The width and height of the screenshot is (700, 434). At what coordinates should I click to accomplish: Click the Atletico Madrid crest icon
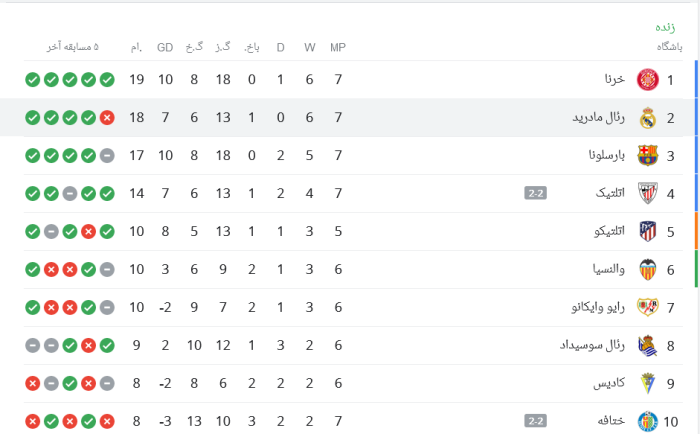(x=647, y=231)
